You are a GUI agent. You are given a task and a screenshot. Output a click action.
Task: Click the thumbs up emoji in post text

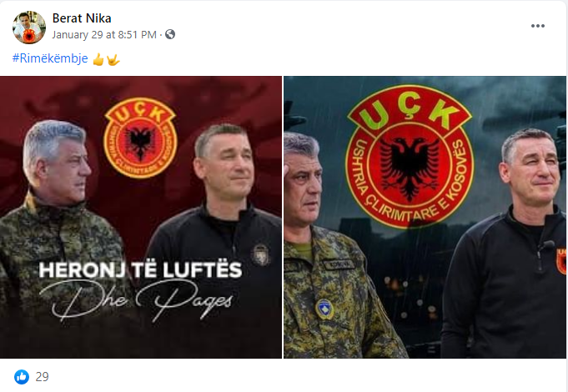pyautogui.click(x=98, y=59)
